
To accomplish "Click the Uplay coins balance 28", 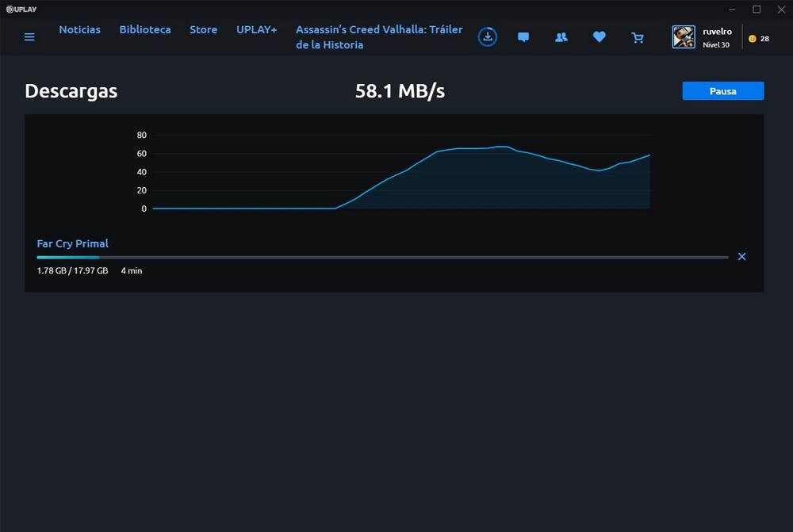I will [759, 38].
